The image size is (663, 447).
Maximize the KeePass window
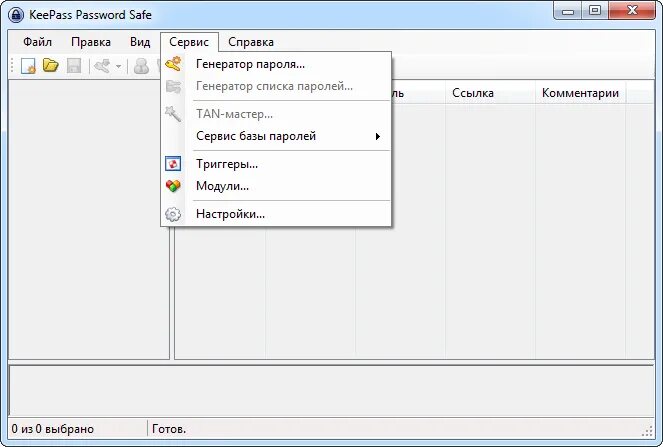pyautogui.click(x=595, y=11)
